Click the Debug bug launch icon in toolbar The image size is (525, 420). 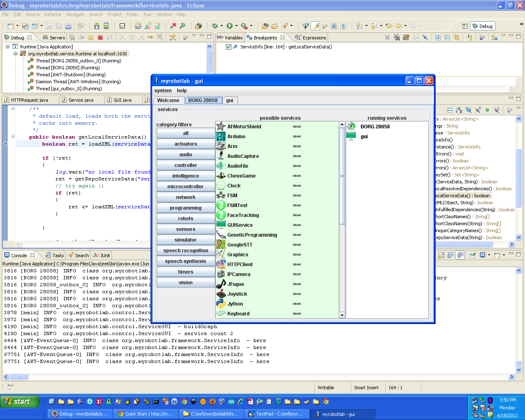point(215,26)
